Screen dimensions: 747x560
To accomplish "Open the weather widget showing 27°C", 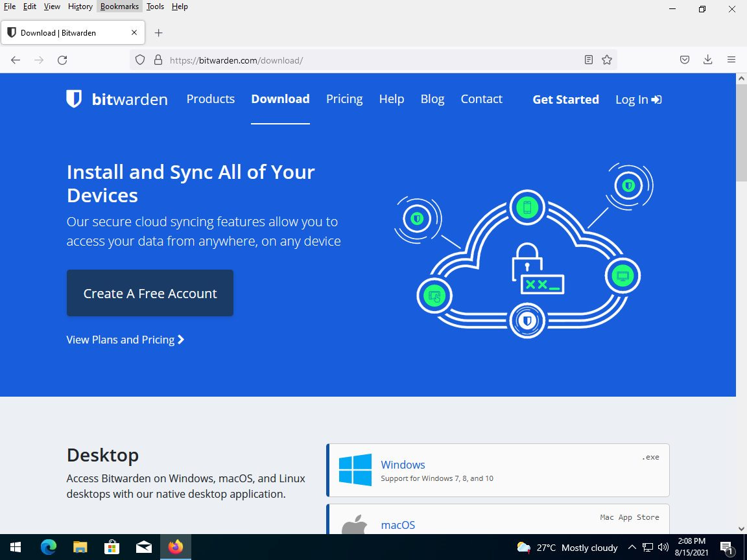I will point(567,548).
